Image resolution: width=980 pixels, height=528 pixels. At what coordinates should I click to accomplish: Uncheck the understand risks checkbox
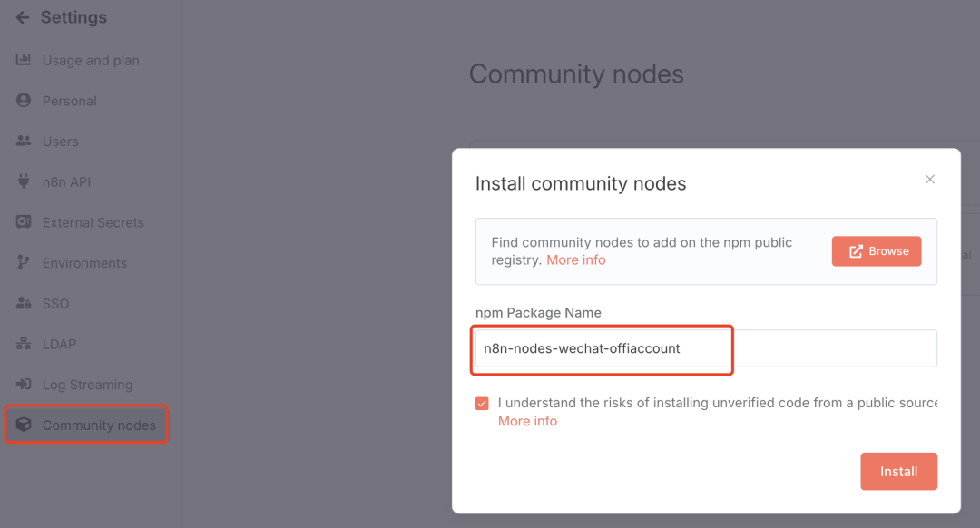482,404
